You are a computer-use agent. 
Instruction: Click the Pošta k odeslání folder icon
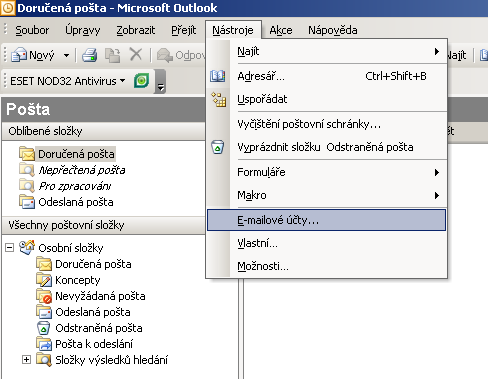44,344
